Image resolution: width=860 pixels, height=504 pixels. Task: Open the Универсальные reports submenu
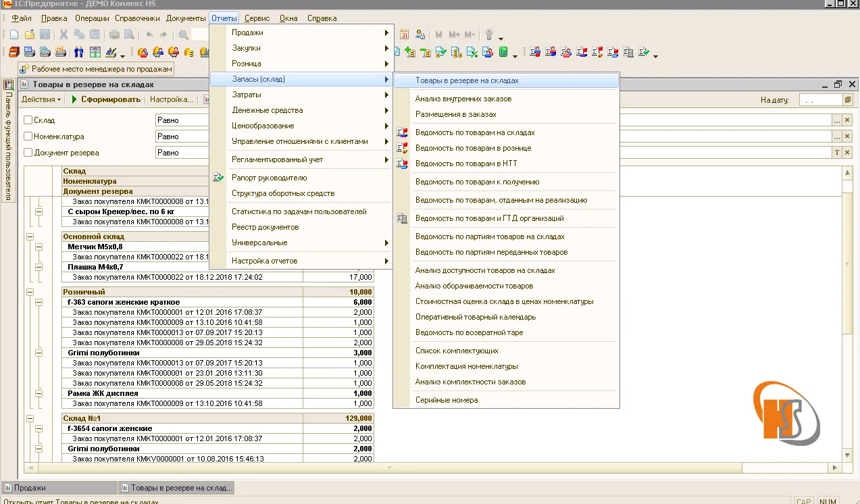coord(301,243)
